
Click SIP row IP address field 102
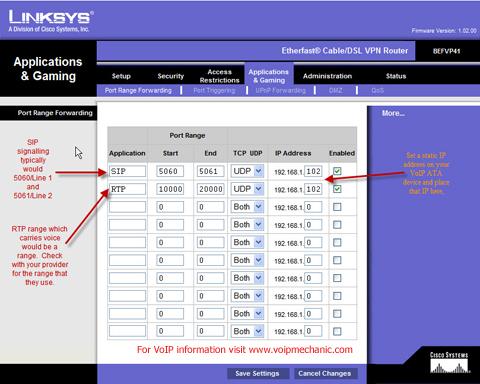pyautogui.click(x=313, y=171)
